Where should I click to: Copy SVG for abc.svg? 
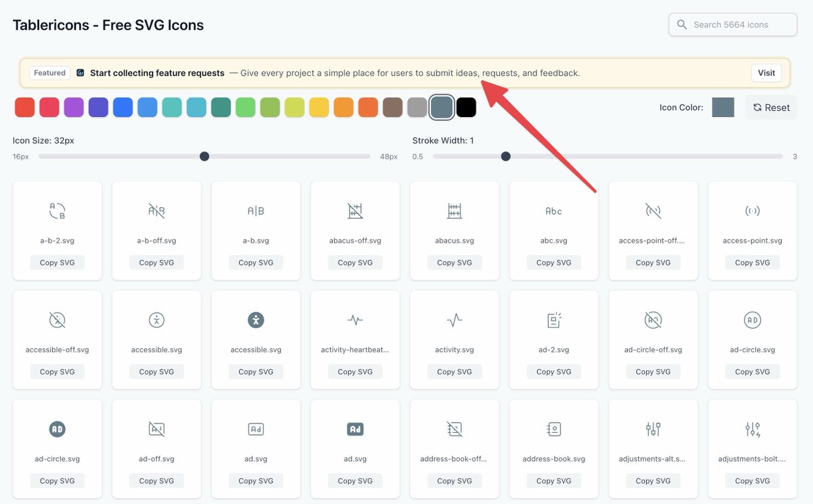coord(554,263)
